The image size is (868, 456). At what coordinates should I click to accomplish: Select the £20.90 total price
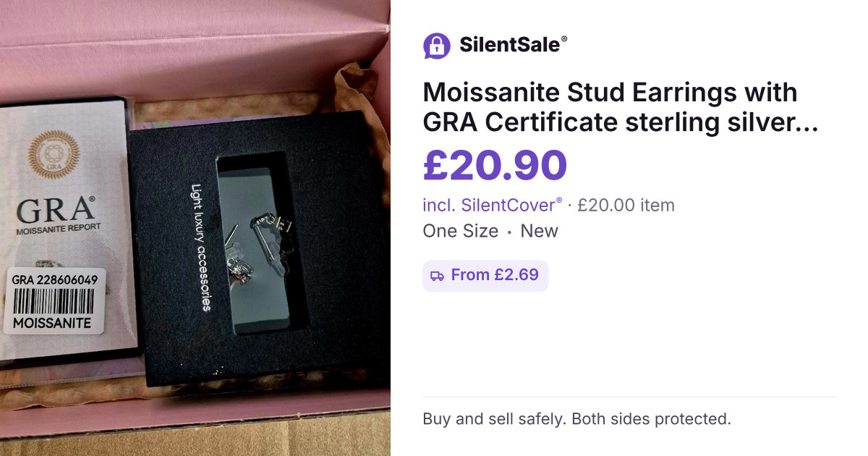495,165
